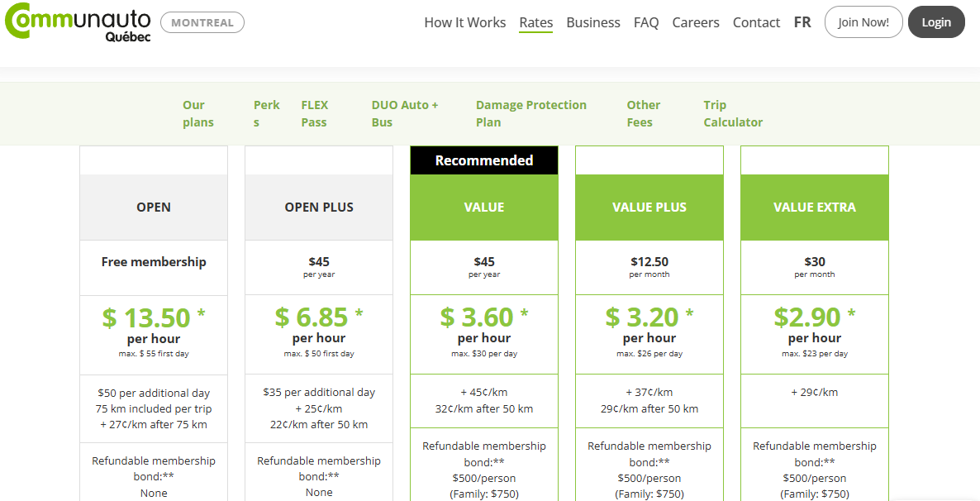Click the $ 13.50 per hour rate
The width and height of the screenshot is (980, 501).
(154, 325)
